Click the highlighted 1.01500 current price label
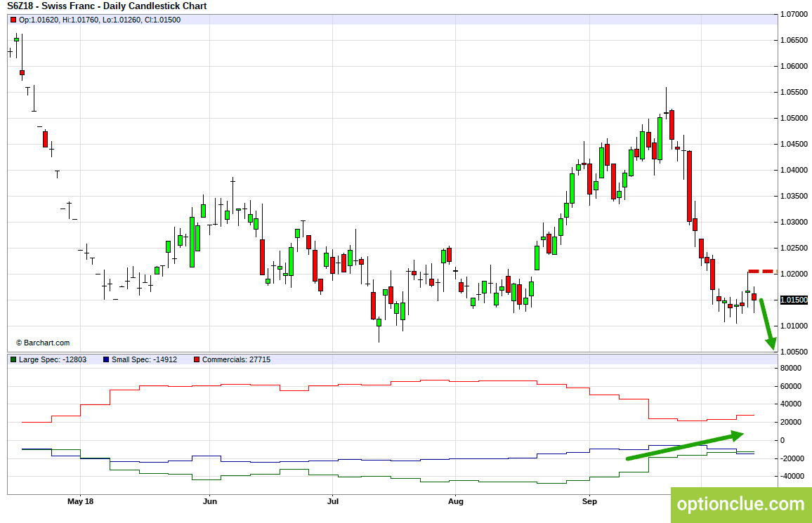812x523 pixels. 794,300
